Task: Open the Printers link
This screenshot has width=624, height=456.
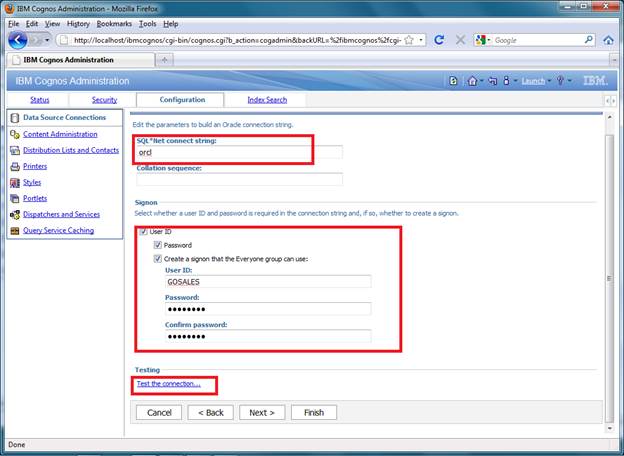Action: click(x=35, y=166)
